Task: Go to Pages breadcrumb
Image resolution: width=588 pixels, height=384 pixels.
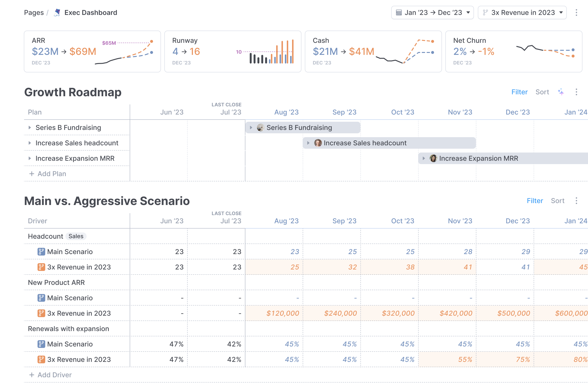Action: pyautogui.click(x=34, y=13)
